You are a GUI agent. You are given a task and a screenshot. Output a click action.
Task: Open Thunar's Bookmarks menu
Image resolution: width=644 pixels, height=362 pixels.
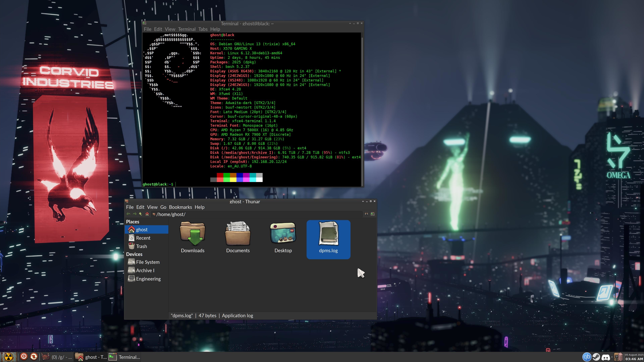pyautogui.click(x=180, y=207)
